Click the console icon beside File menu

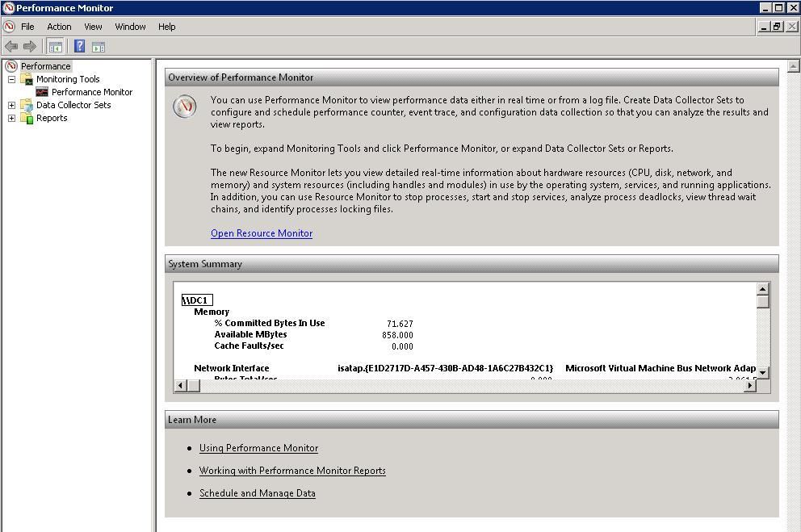(9, 27)
